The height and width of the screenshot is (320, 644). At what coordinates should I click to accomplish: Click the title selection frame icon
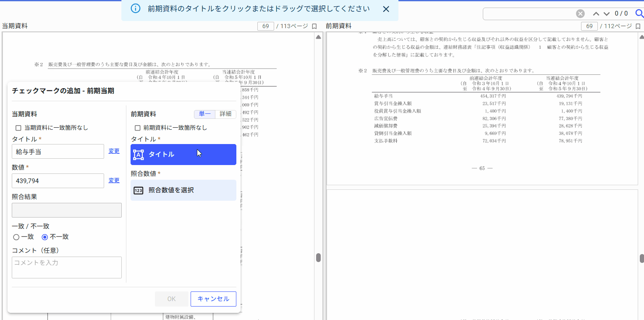coord(139,155)
